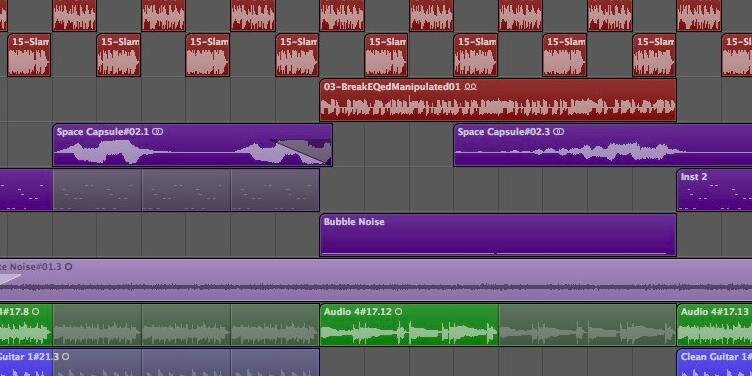Screen dimensions: 752x376
Task: Select the Clean Guitar 1# region
Action: [714, 363]
